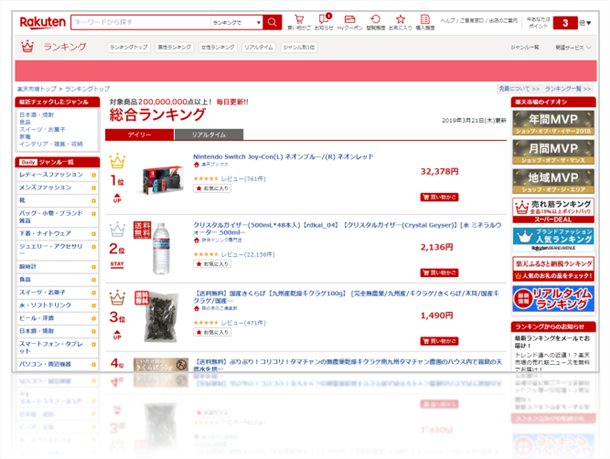Click the crown icon beside ランキング title
The image size is (610, 459).
tap(27, 47)
